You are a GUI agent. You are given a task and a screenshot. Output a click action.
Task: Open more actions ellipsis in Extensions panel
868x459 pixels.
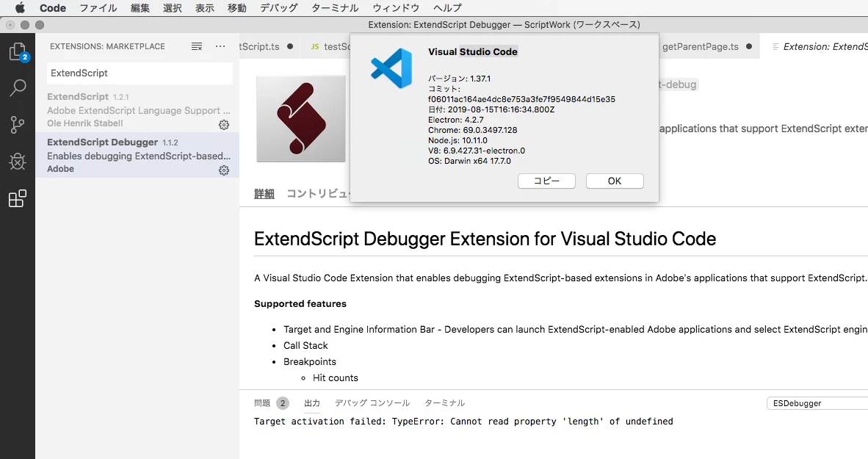220,46
